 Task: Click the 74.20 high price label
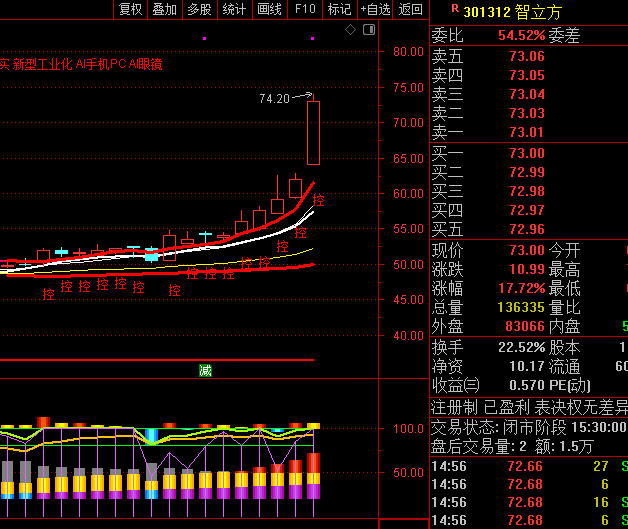273,99
